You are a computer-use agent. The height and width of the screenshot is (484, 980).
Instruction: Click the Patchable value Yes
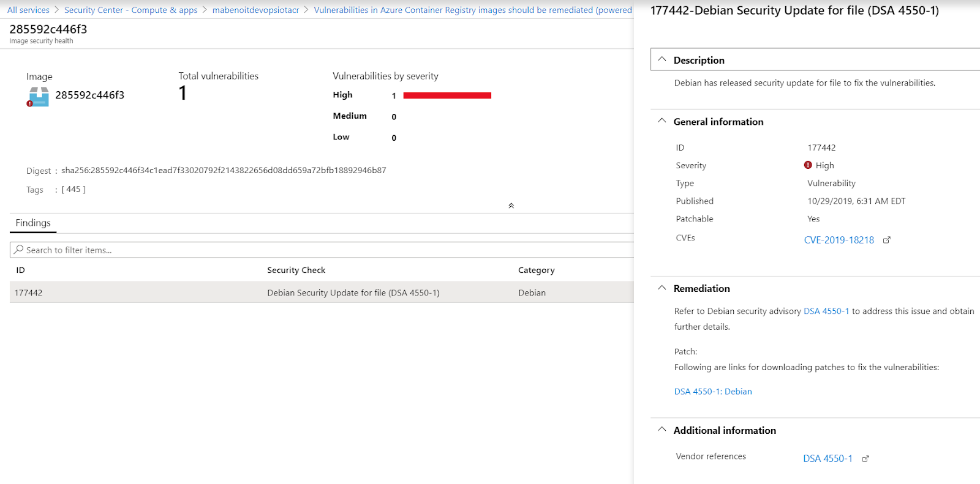pos(813,218)
